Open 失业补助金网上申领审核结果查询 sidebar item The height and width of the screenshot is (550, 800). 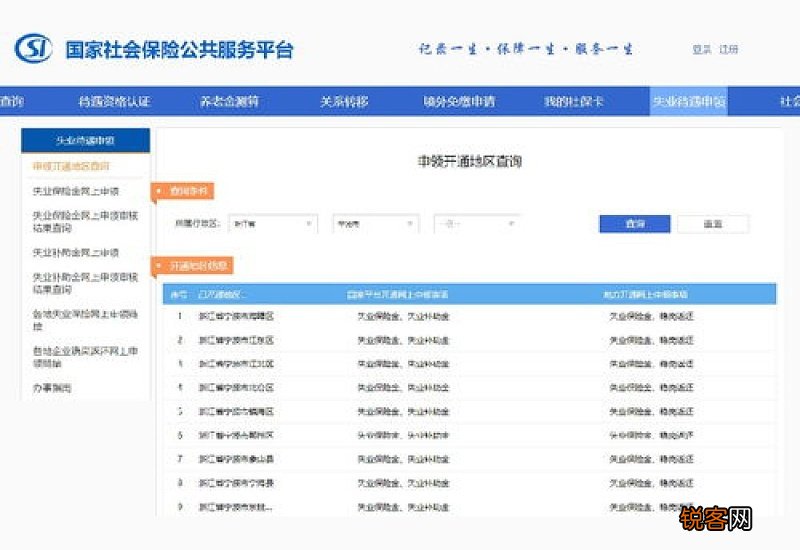[x=85, y=283]
